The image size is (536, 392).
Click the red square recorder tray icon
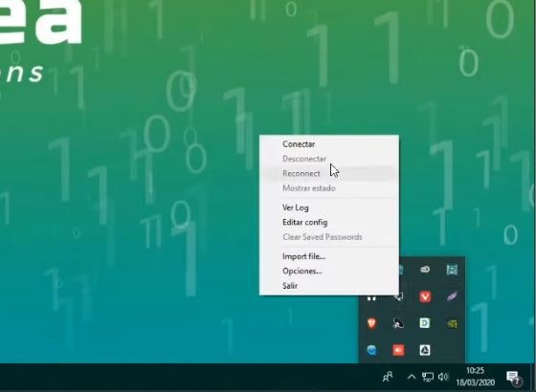click(398, 350)
